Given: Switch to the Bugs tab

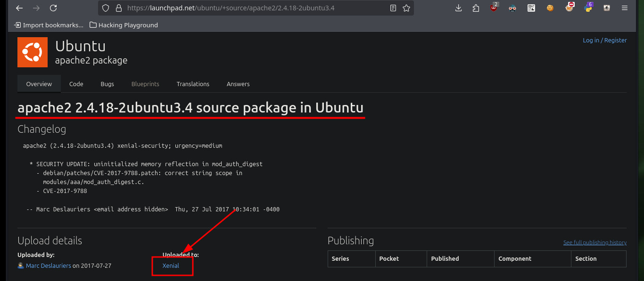Looking at the screenshot, I should pos(107,84).
